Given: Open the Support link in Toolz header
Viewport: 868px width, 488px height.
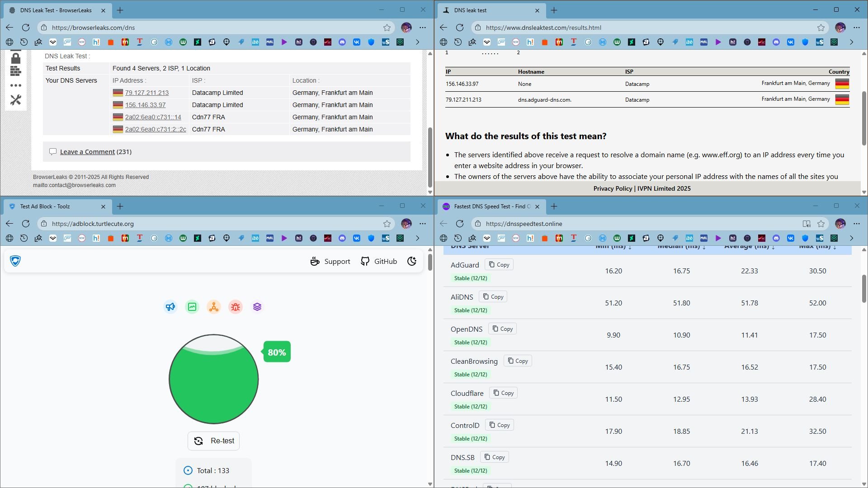Looking at the screenshot, I should [x=330, y=261].
